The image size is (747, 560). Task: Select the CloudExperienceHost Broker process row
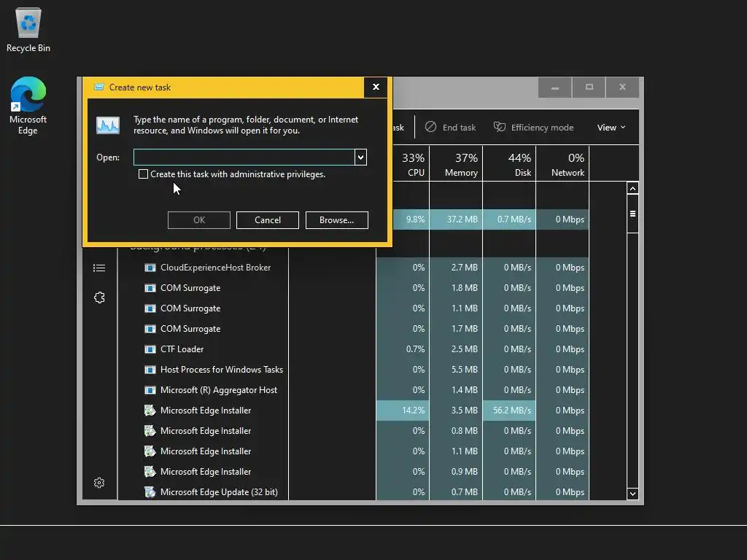coord(352,268)
